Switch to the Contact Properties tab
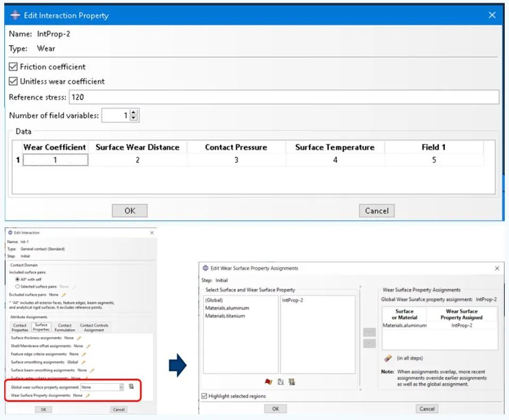 (20, 328)
